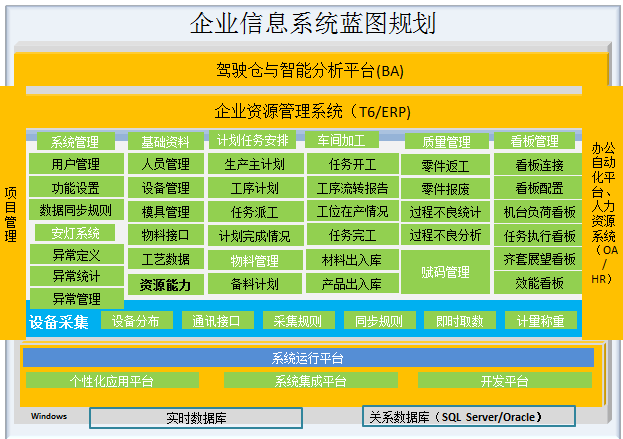Select the 效能看板 block
This screenshot has height=439, width=623.
tap(539, 283)
